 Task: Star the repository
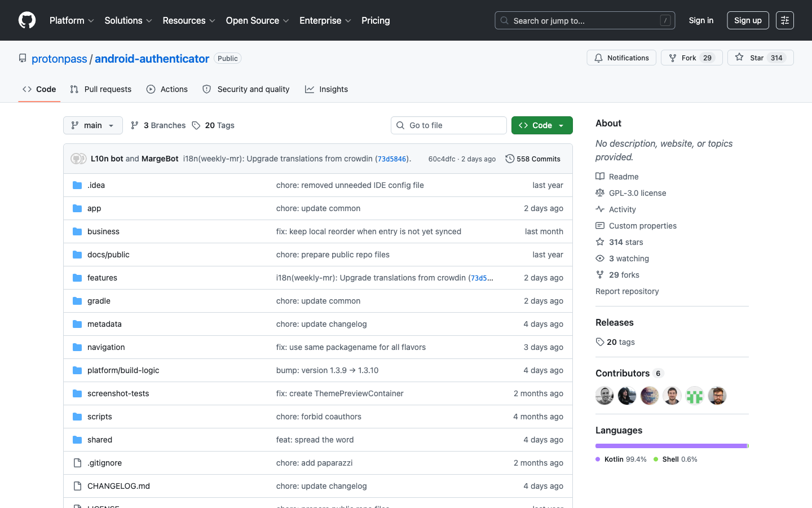[x=761, y=58]
